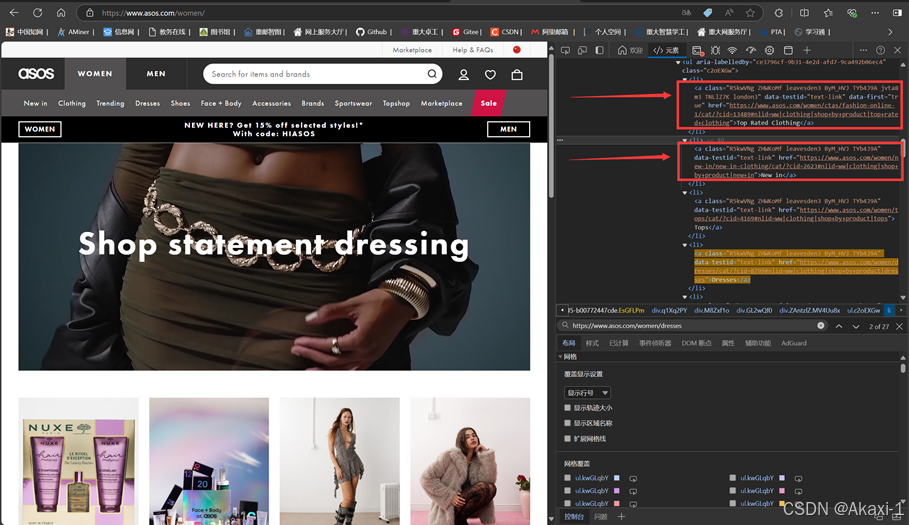This screenshot has width=909, height=525.
Task: Open DevTools console drawer icon with red dot
Action: point(697,50)
